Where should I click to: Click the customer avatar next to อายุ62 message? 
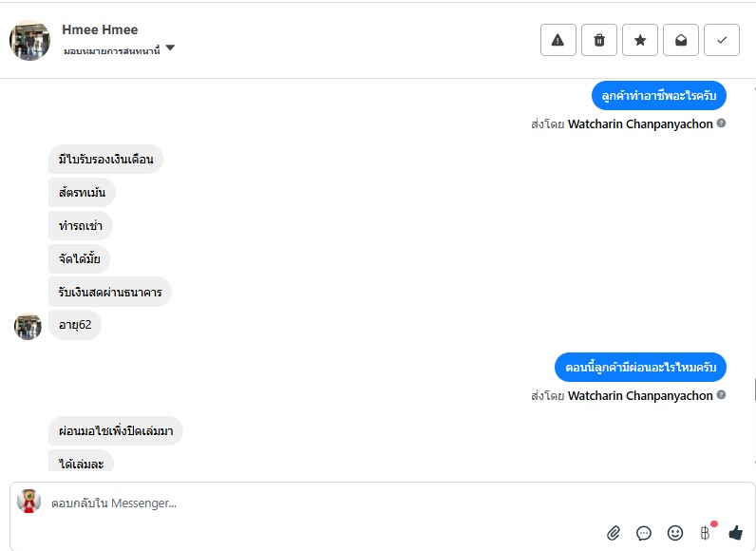(28, 326)
